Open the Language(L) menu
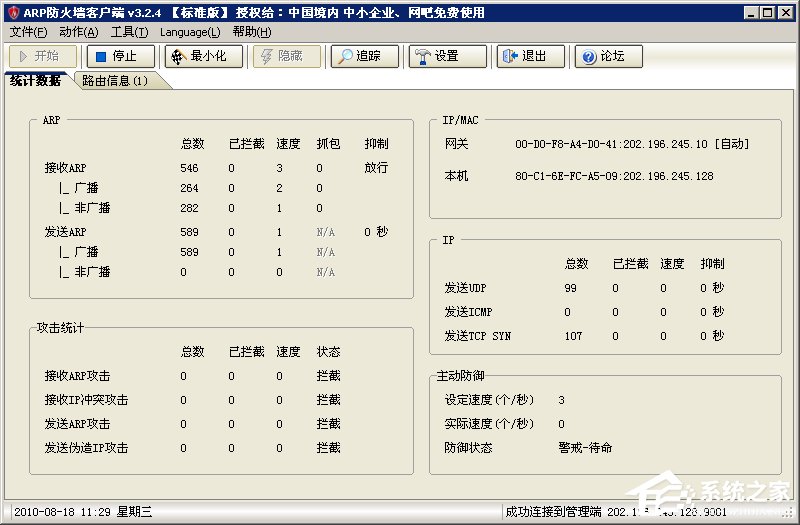The width and height of the screenshot is (800, 525). click(x=190, y=32)
